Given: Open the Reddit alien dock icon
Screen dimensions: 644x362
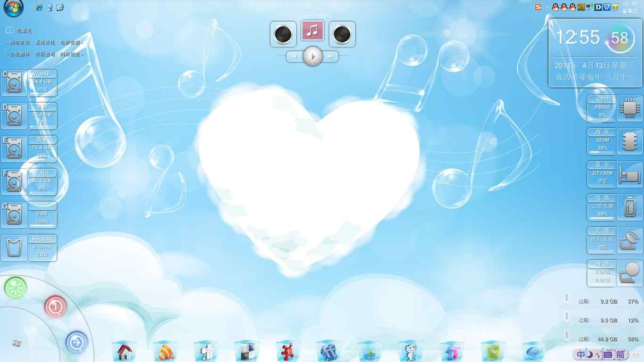Looking at the screenshot, I should coord(411,352).
